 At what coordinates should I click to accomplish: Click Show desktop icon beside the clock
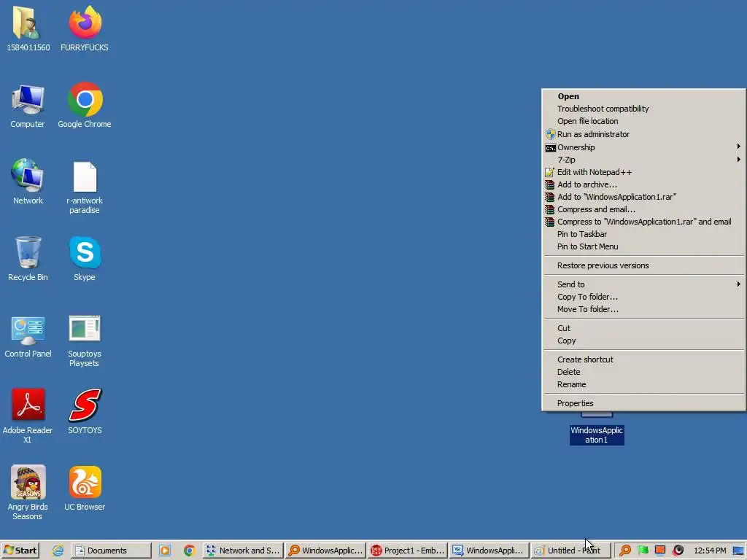click(739, 551)
